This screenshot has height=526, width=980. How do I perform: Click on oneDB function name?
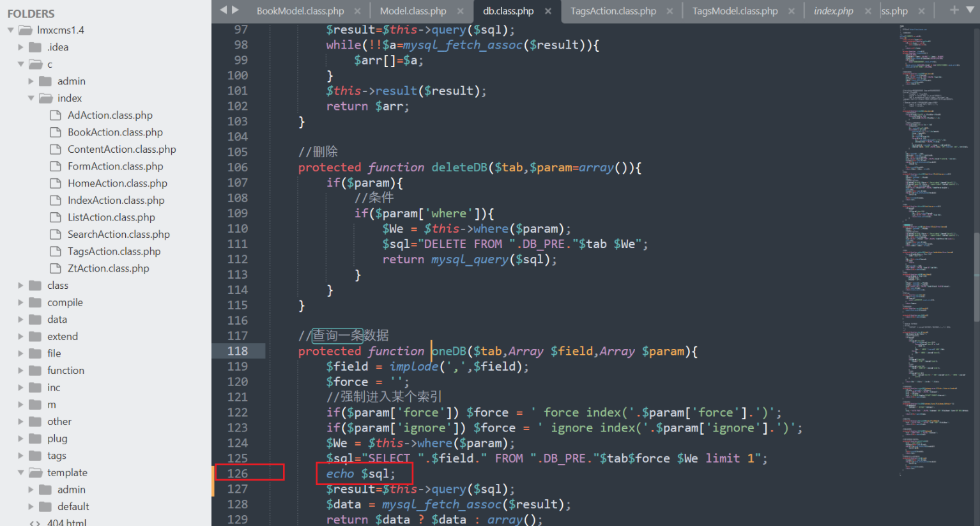[449, 351]
